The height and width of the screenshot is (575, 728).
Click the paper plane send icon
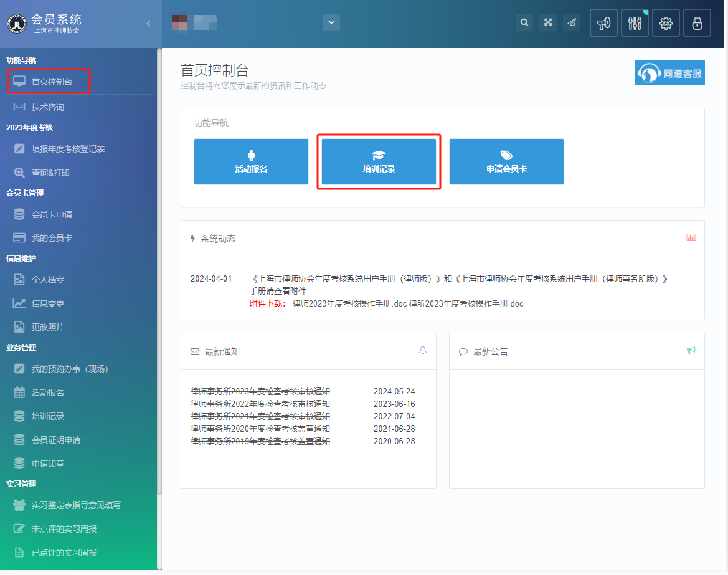coord(571,22)
